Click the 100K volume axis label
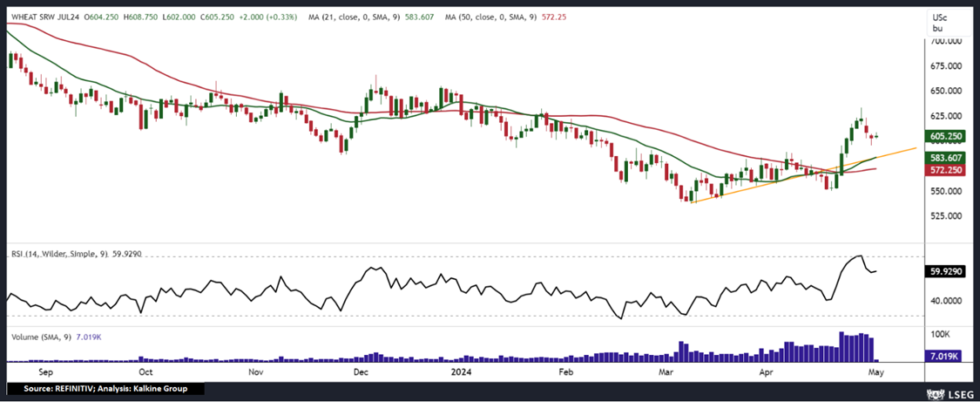The height and width of the screenshot is (402, 980). (941, 335)
